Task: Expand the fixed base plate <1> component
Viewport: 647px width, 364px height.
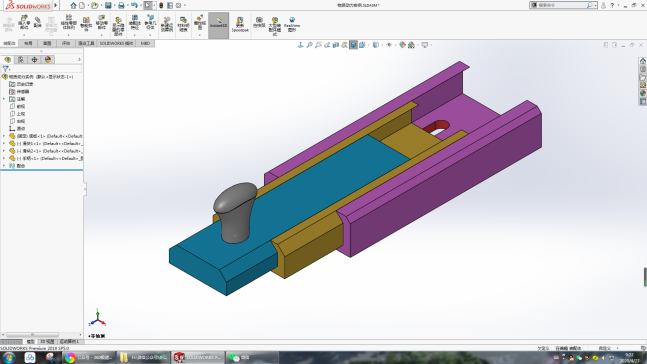Action: point(4,136)
